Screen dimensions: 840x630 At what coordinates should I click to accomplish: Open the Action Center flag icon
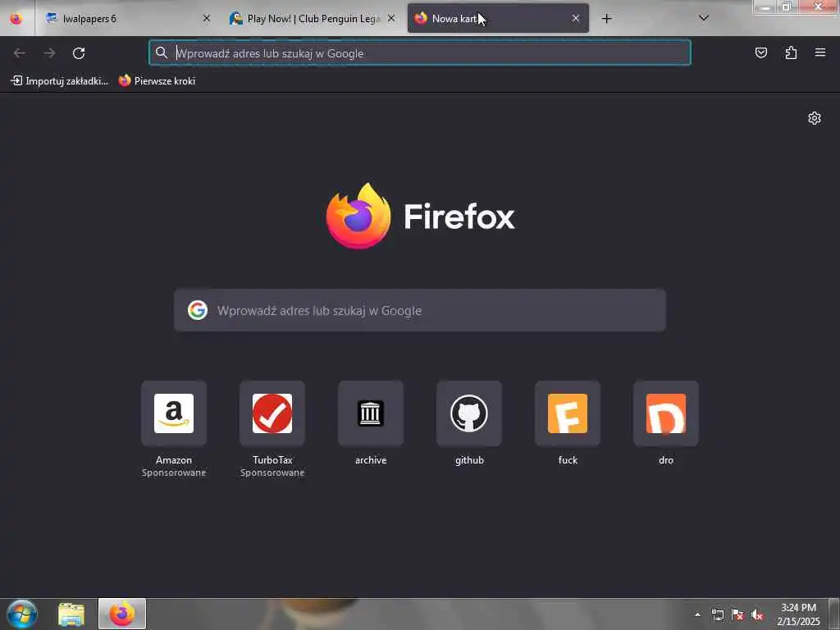737,614
